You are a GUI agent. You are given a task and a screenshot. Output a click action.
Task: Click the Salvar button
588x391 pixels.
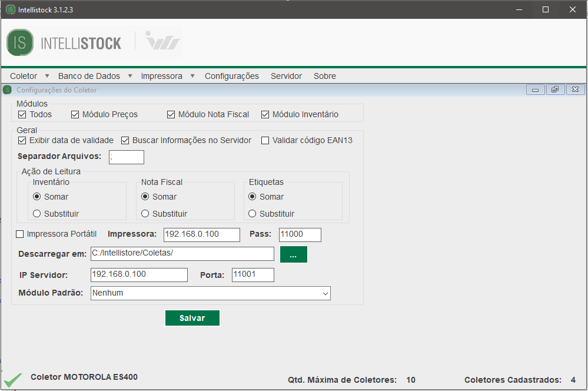click(192, 318)
